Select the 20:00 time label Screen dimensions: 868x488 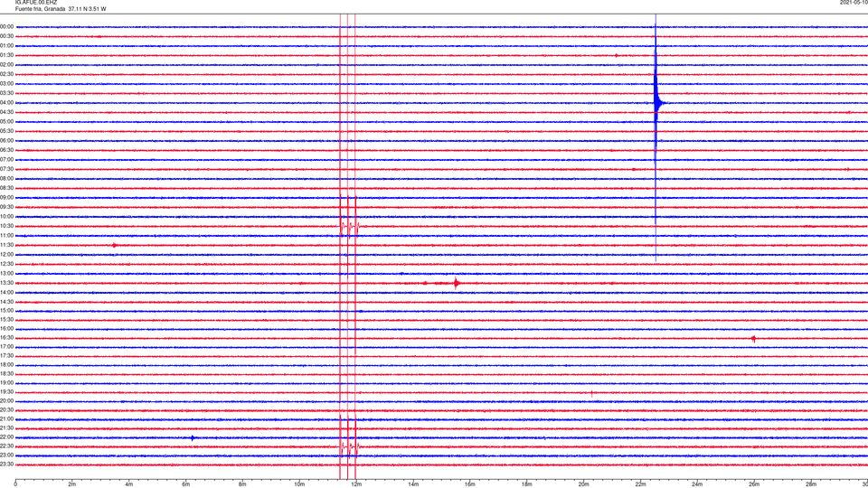[7, 400]
